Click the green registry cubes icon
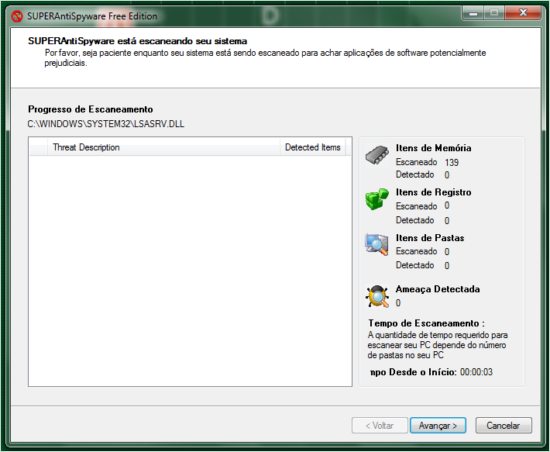 [377, 199]
